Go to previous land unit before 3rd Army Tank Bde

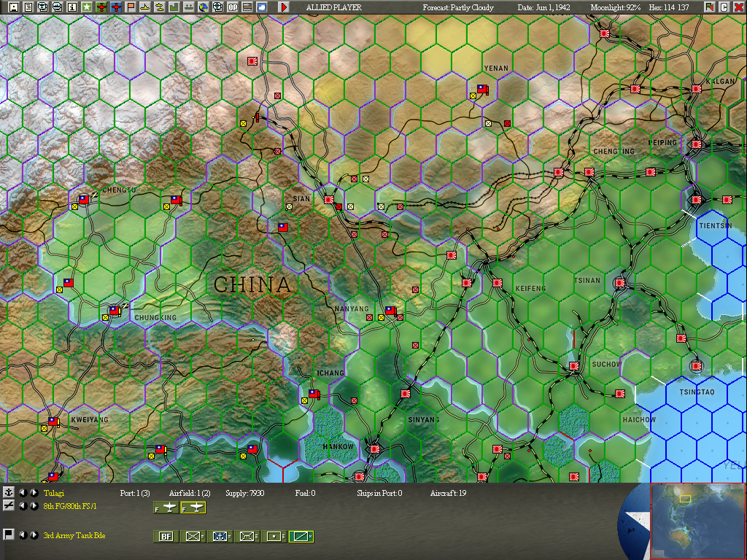(x=23, y=534)
